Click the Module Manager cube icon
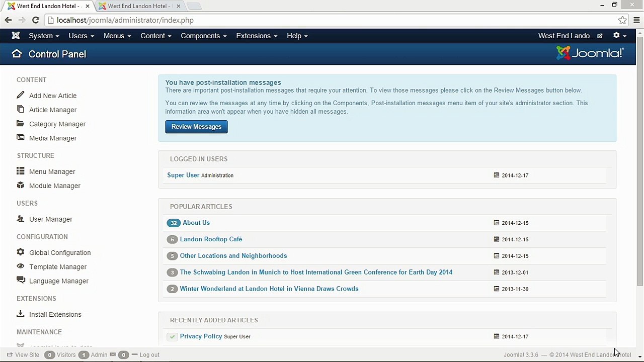The width and height of the screenshot is (644, 362). pos(20,185)
